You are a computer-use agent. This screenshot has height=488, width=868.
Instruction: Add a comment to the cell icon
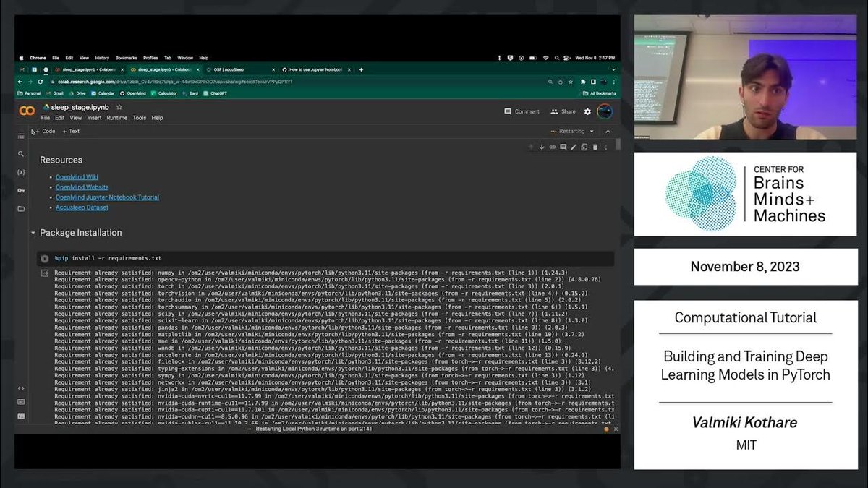(563, 147)
